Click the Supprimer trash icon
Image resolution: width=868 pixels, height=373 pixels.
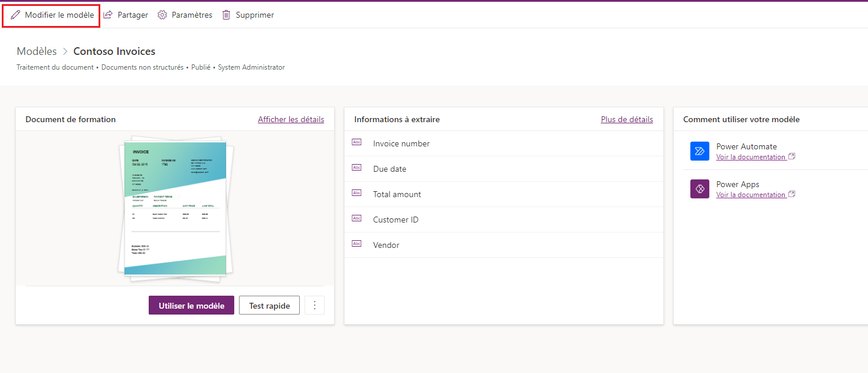pos(227,14)
